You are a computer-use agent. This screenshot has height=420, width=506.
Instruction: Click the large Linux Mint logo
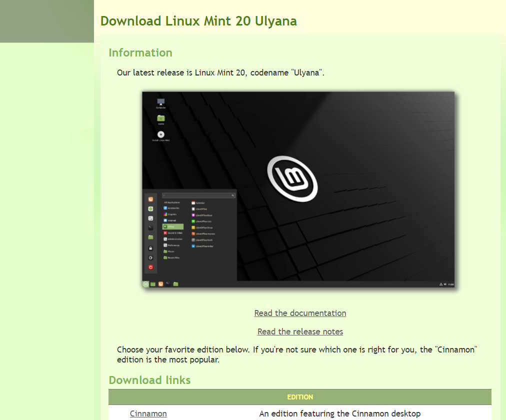[x=293, y=178]
